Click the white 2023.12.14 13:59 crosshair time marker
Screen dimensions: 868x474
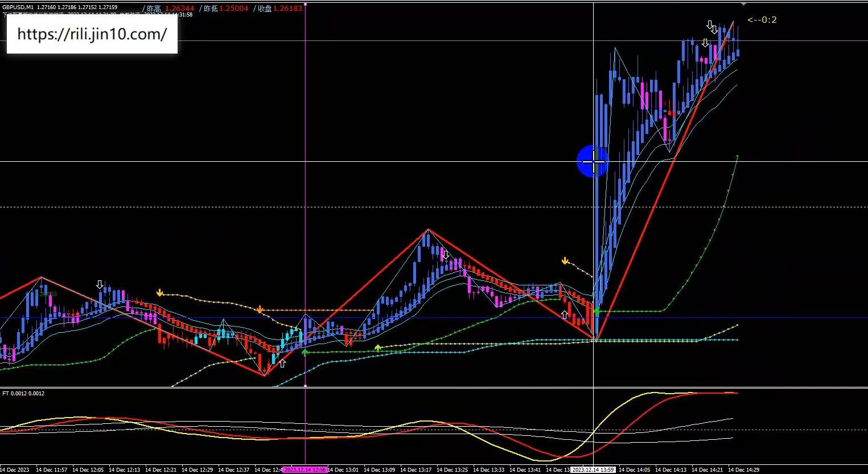(x=593, y=470)
